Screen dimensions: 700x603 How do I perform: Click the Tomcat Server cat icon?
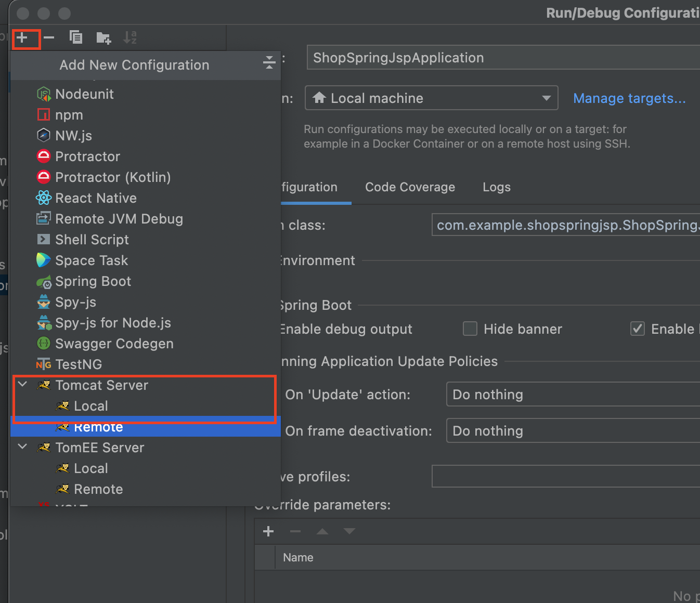point(44,385)
